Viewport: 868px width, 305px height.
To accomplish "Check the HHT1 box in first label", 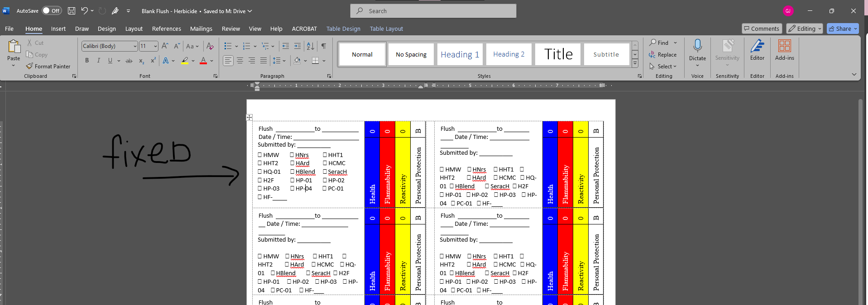I will 325,155.
